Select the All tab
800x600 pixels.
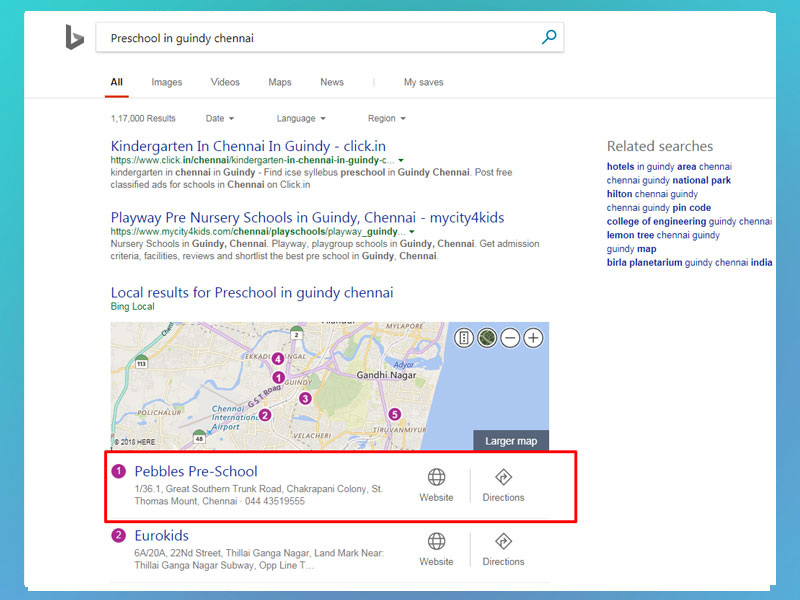(x=117, y=82)
